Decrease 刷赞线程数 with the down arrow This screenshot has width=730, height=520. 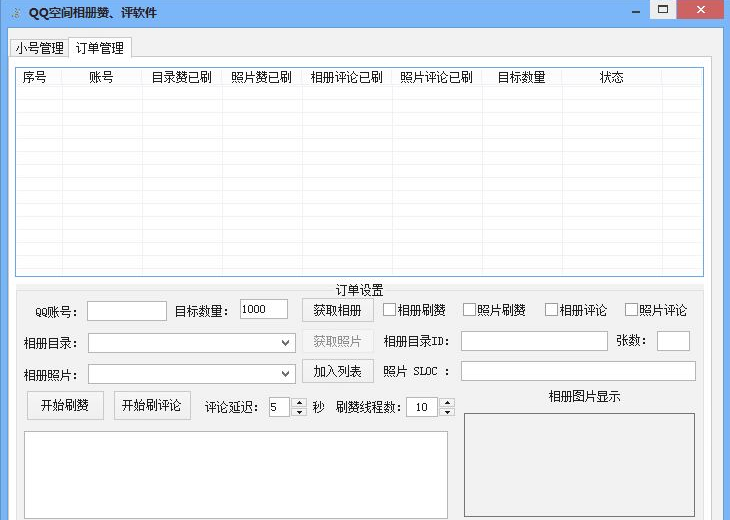[447, 412]
